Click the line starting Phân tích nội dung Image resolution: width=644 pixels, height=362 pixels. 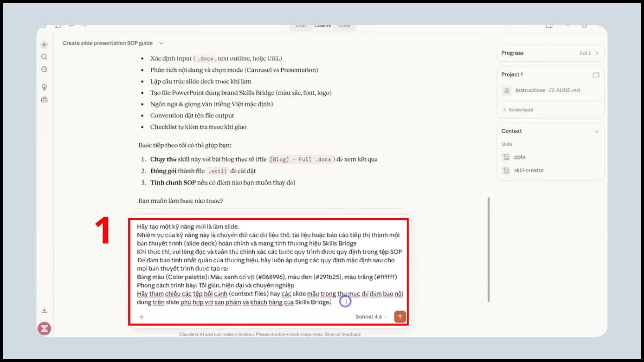[234, 70]
